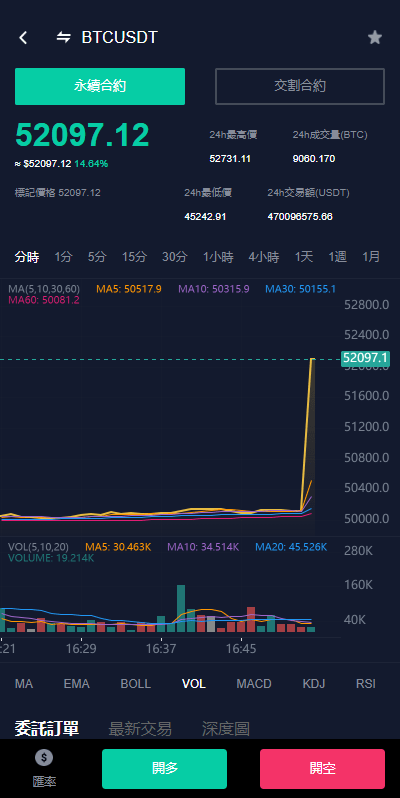Select the RSI indicator
This screenshot has width=400, height=798.
366,683
